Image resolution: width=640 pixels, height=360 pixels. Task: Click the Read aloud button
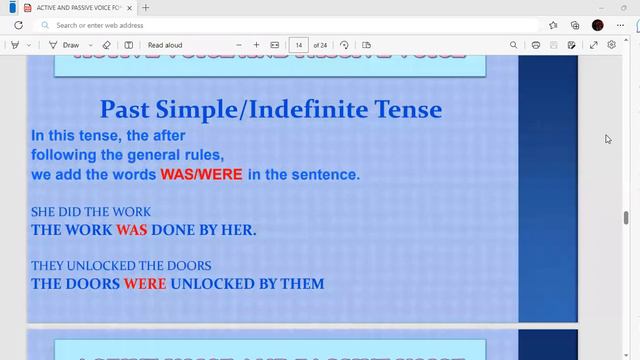click(165, 45)
